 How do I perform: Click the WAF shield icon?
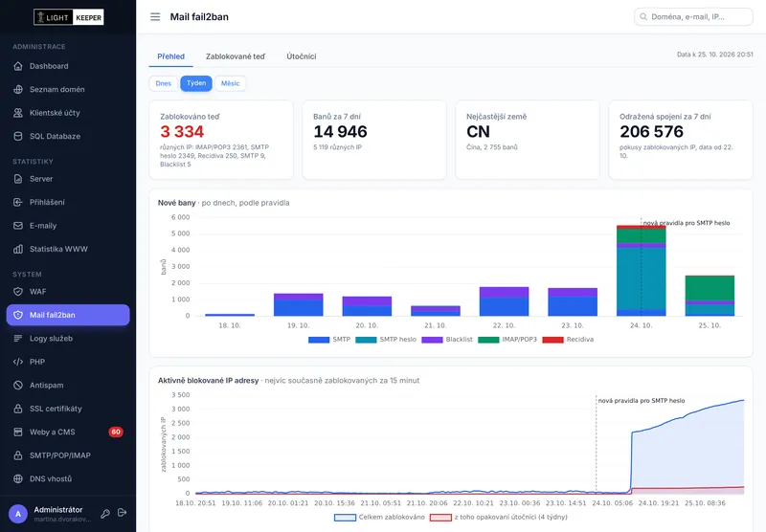[x=18, y=292]
